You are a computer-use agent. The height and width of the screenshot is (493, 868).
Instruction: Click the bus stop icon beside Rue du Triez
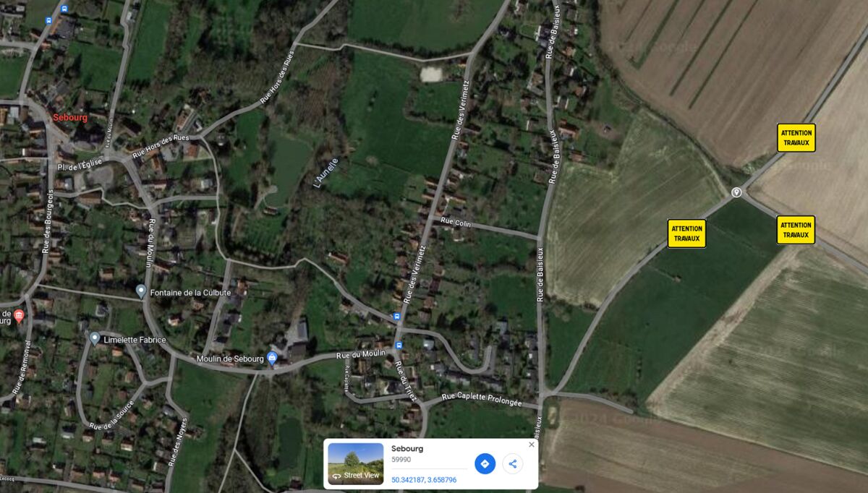[399, 346]
